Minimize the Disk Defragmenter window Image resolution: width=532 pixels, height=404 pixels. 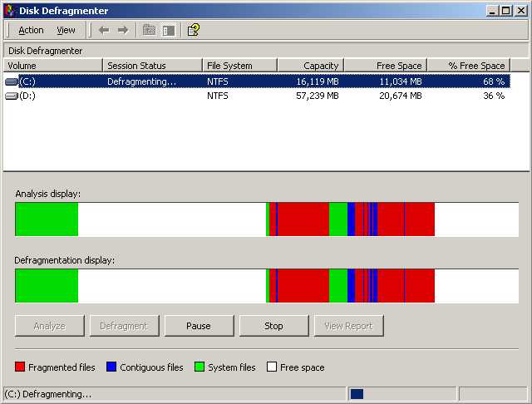(x=491, y=11)
